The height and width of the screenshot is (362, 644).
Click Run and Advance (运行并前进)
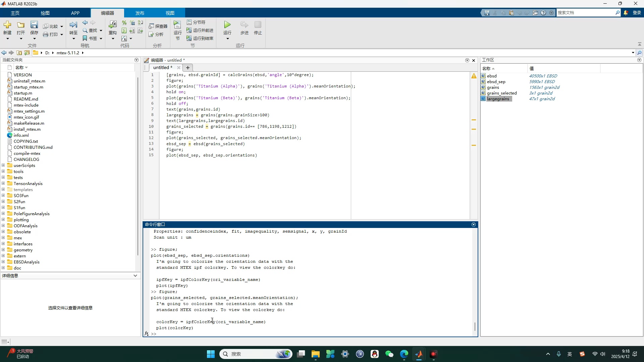(x=200, y=30)
